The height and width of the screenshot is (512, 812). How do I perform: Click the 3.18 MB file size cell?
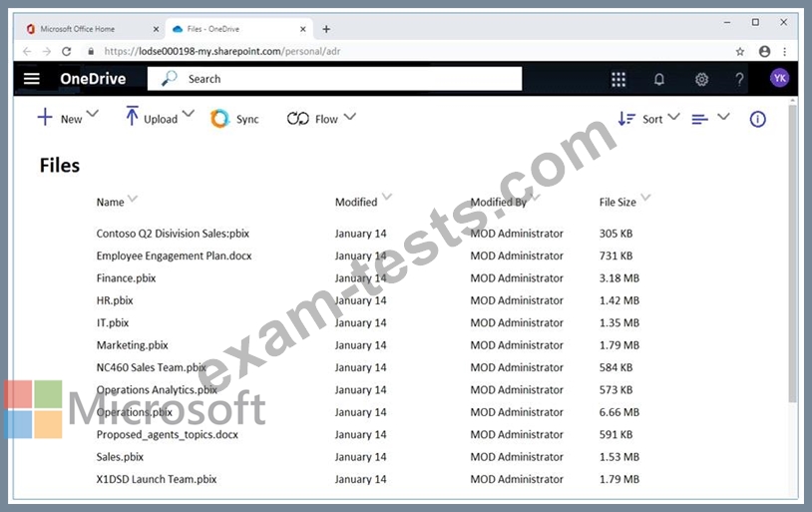pyautogui.click(x=619, y=278)
